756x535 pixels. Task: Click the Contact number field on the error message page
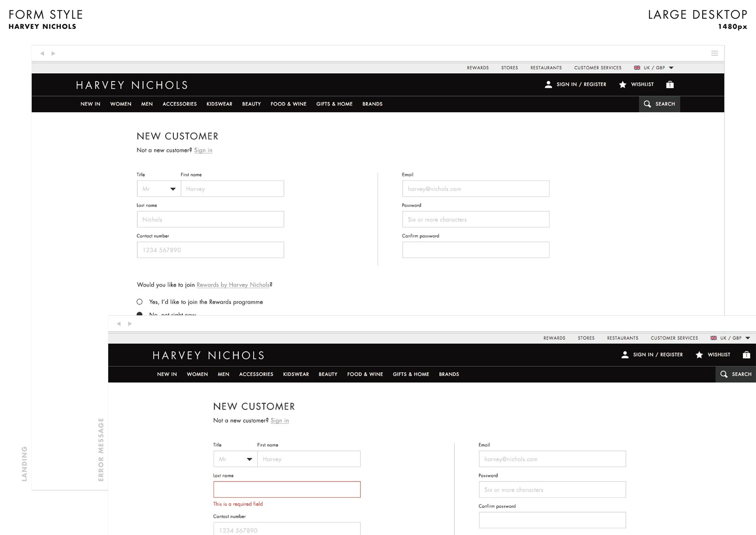(287, 529)
